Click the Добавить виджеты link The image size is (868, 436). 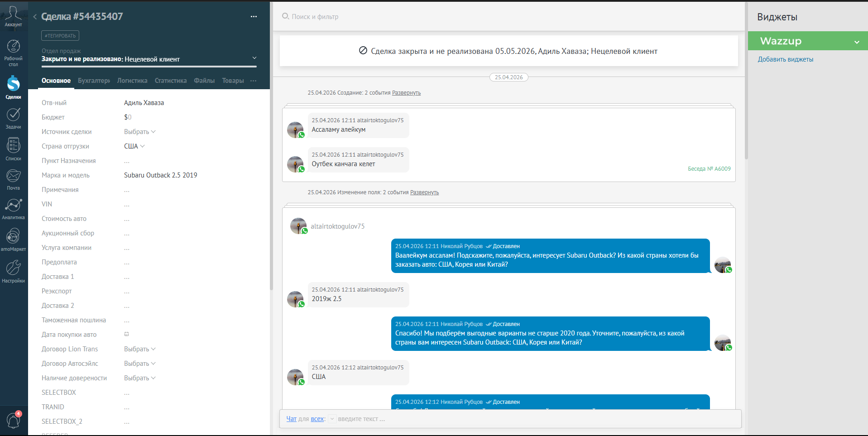[x=786, y=59]
